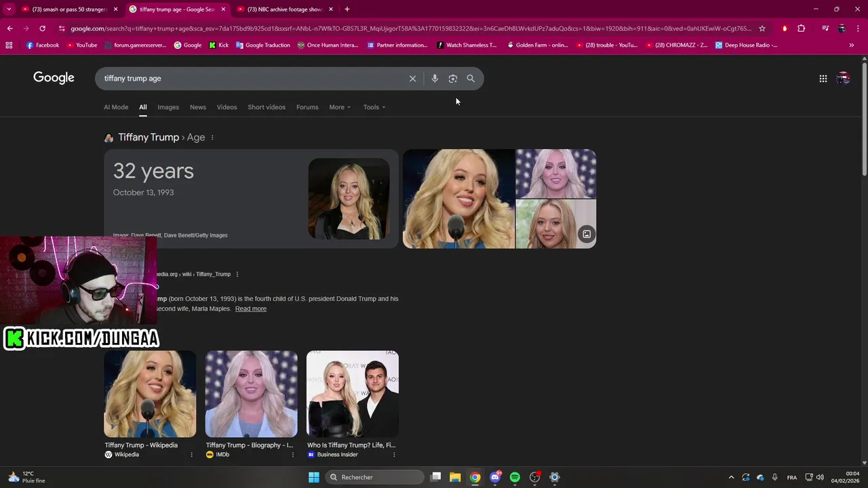The height and width of the screenshot is (488, 868).
Task: Open Tiffany Trump - Biography IMDb image card
Action: 251,405
